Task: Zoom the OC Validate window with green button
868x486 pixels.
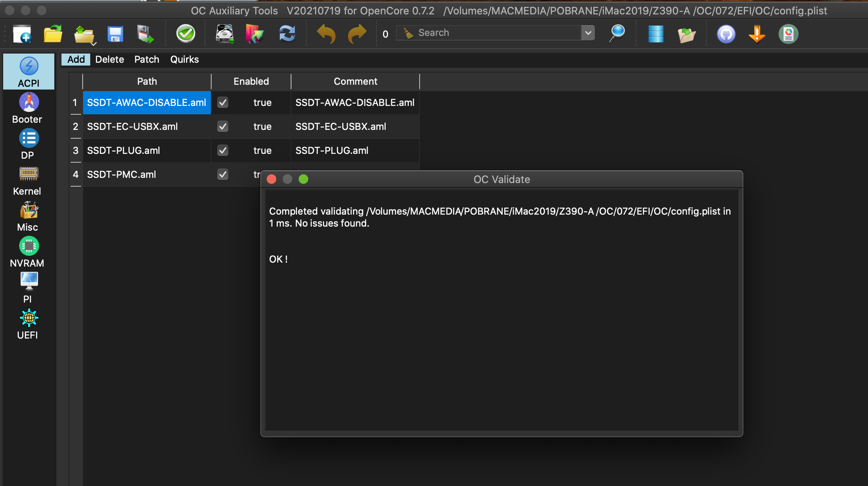Action: point(303,179)
